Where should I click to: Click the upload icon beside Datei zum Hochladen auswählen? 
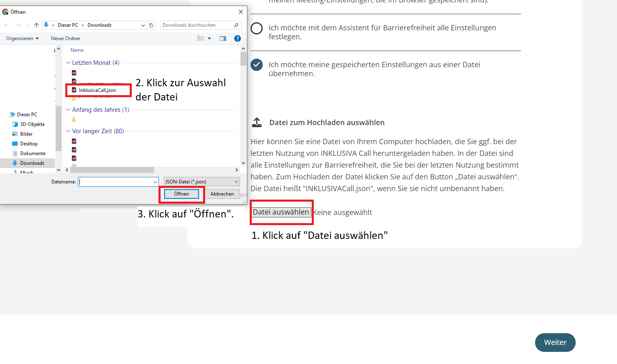coord(257,122)
